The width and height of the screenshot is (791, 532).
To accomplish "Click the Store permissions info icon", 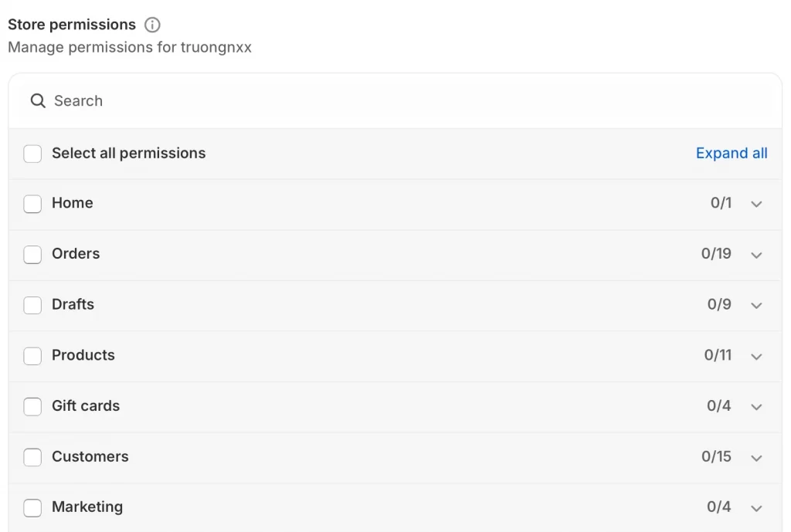I will click(x=153, y=25).
